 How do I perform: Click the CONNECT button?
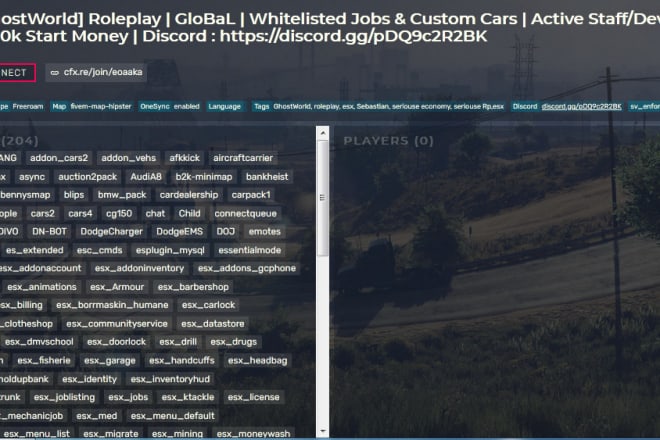tap(17, 73)
